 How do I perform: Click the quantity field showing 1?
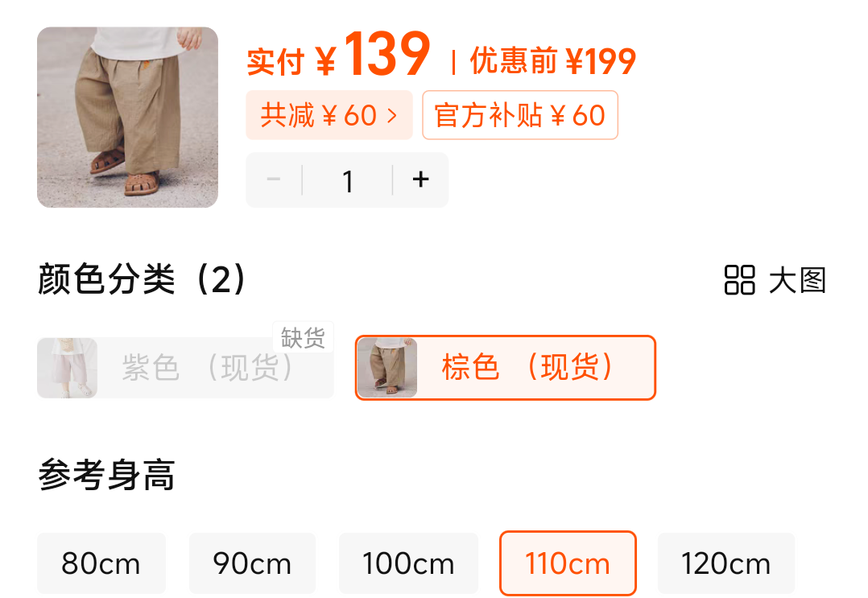coord(348,180)
